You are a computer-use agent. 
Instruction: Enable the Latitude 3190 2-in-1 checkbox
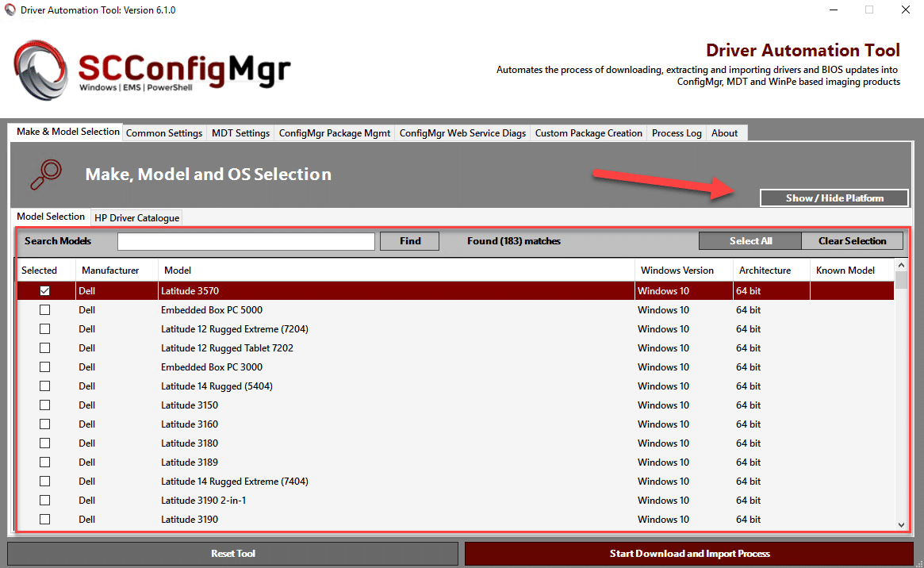pos(44,500)
